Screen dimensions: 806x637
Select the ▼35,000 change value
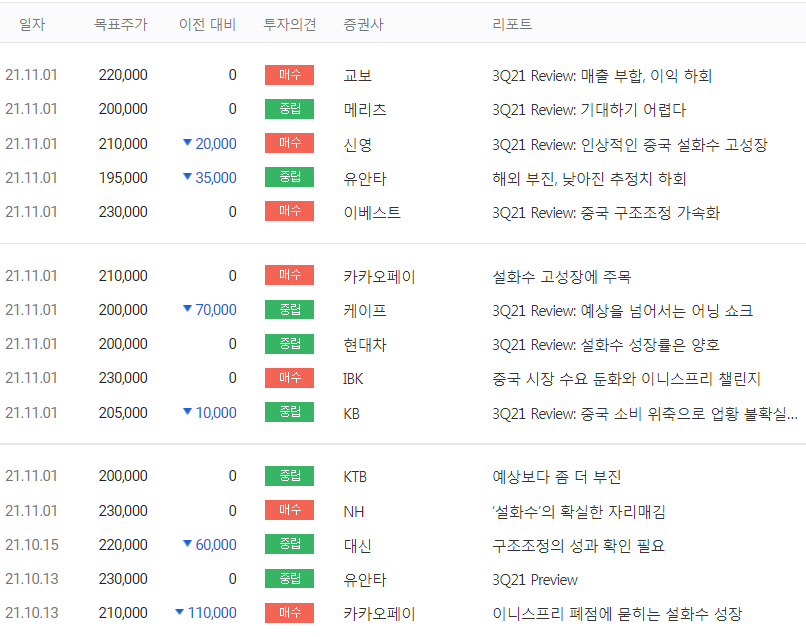pyautogui.click(x=210, y=178)
